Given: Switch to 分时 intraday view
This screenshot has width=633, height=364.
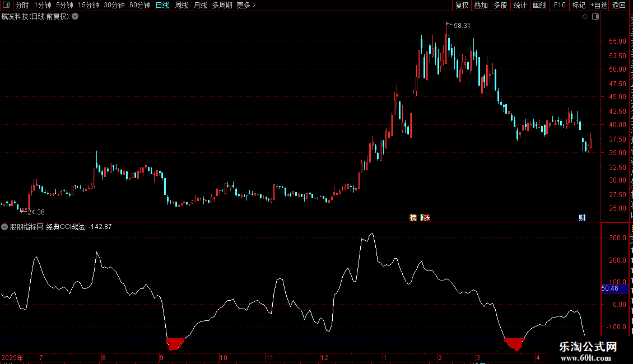Looking at the screenshot, I should click(22, 5).
